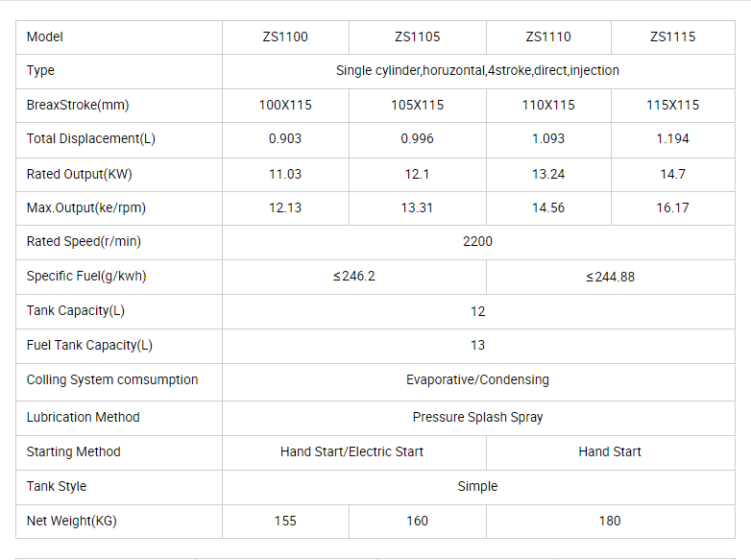This screenshot has height=560, width=751.
Task: Click the Pressure Splash Spray text
Action: click(x=477, y=417)
